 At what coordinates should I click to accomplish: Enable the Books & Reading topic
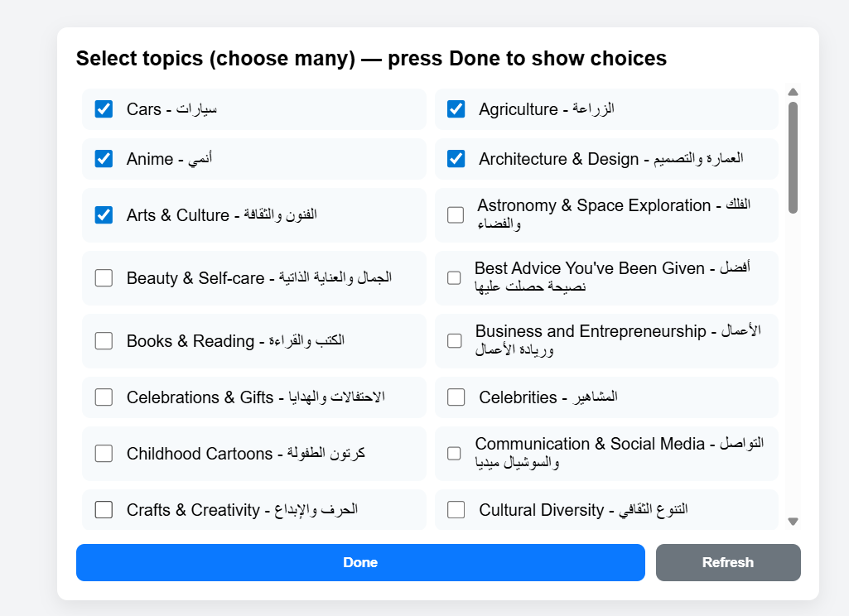click(x=104, y=341)
